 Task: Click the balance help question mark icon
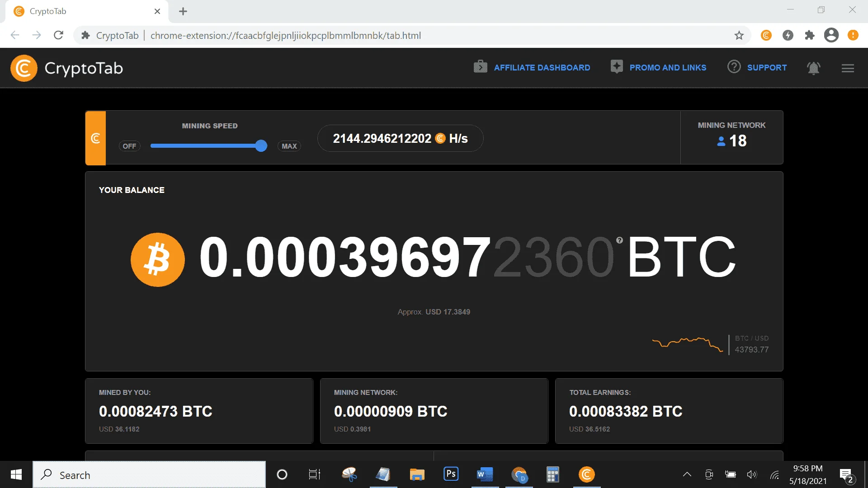[619, 240]
